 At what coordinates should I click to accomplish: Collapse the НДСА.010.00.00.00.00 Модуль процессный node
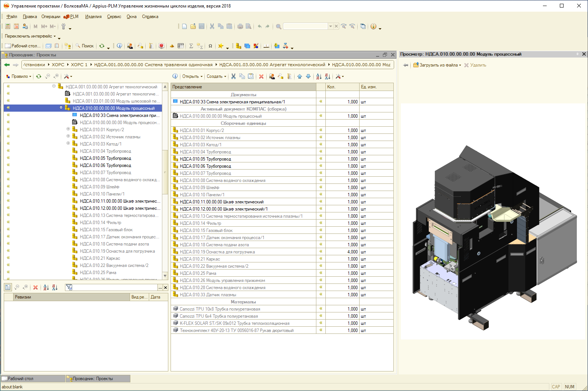[61, 108]
